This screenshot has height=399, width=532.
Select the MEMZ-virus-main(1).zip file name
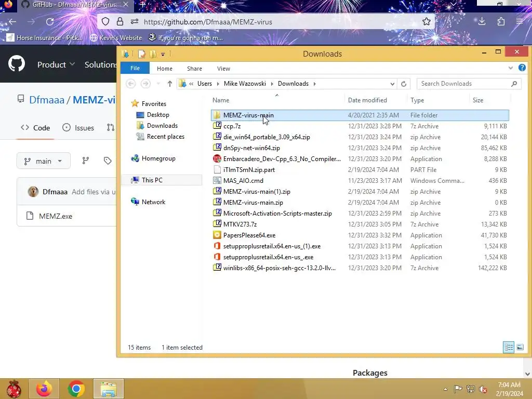point(257,192)
